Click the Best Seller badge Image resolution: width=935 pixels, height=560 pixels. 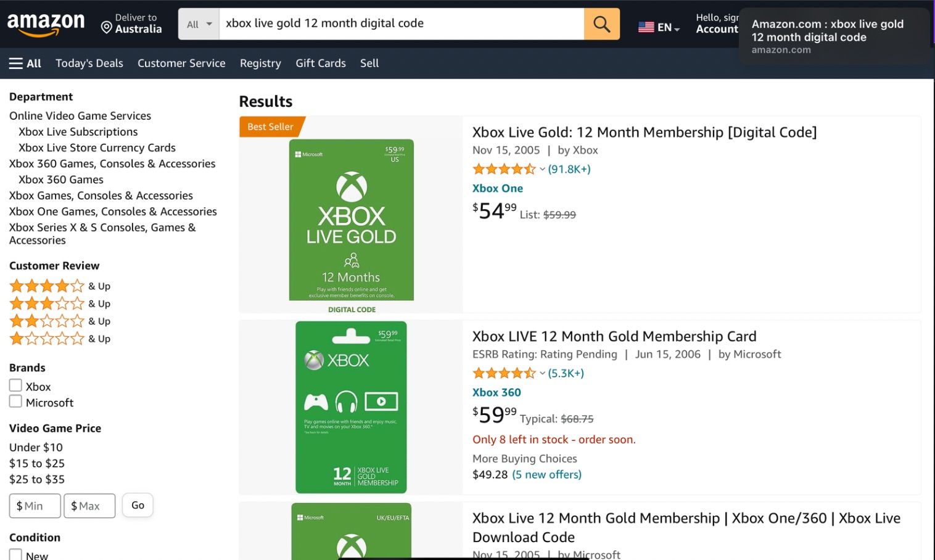click(270, 126)
